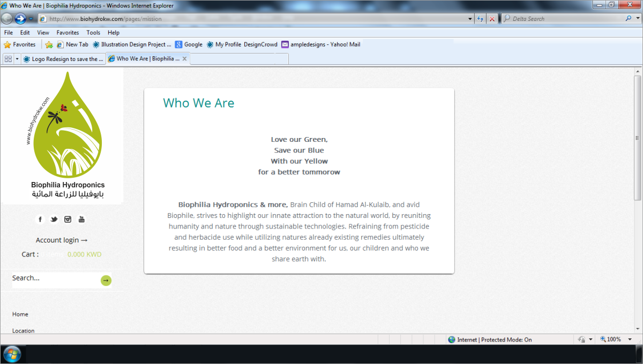Click the Internet zone globe icon
The image size is (643, 364).
click(452, 339)
